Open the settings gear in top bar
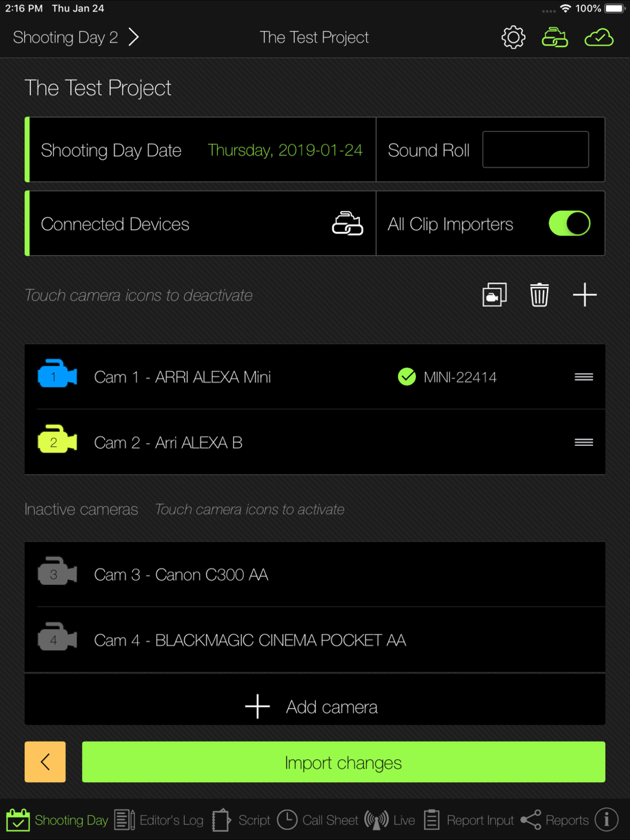The width and height of the screenshot is (630, 840). click(x=513, y=38)
